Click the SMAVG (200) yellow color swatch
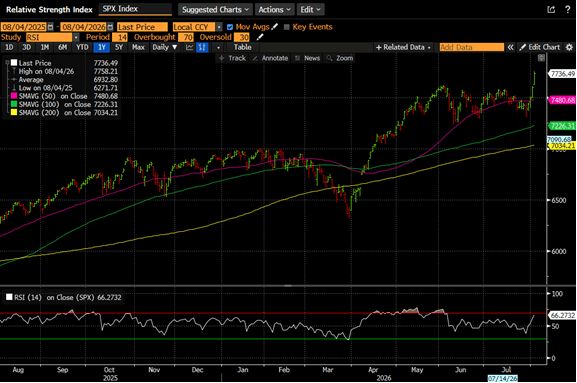This screenshot has width=577, height=383. 14,113
